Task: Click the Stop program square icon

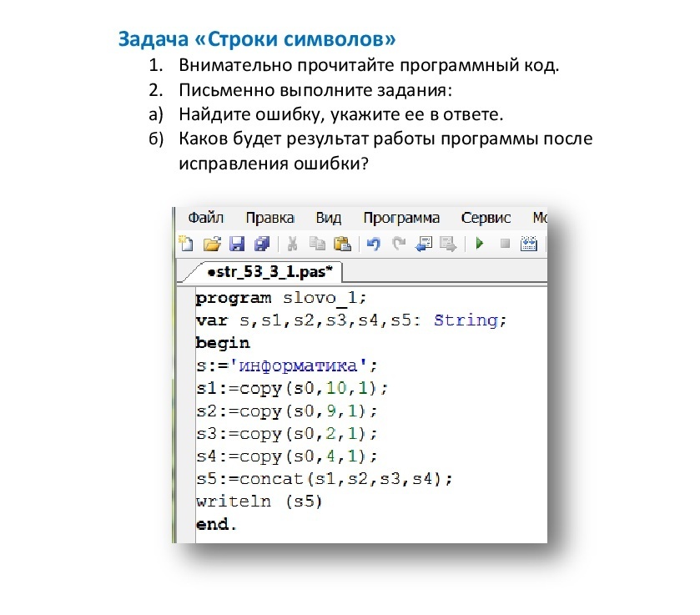Action: tap(505, 244)
